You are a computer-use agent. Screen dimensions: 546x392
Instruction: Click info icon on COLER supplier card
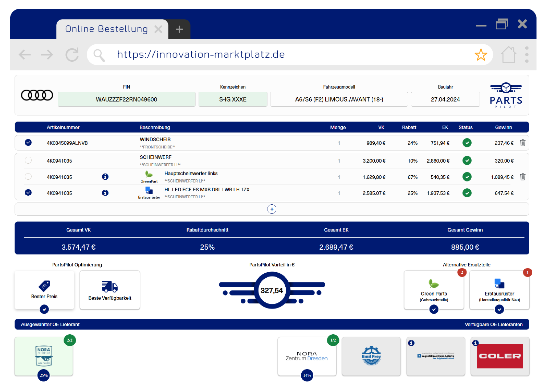(475, 343)
